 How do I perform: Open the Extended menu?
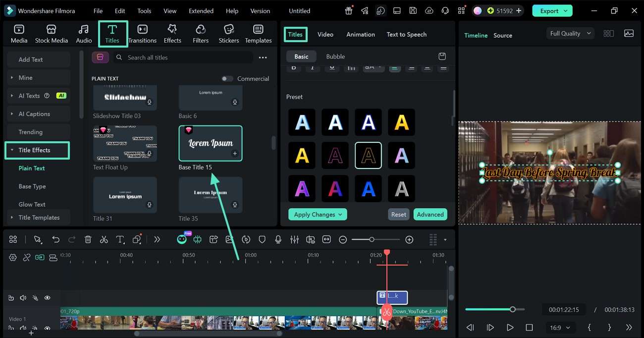pyautogui.click(x=201, y=10)
